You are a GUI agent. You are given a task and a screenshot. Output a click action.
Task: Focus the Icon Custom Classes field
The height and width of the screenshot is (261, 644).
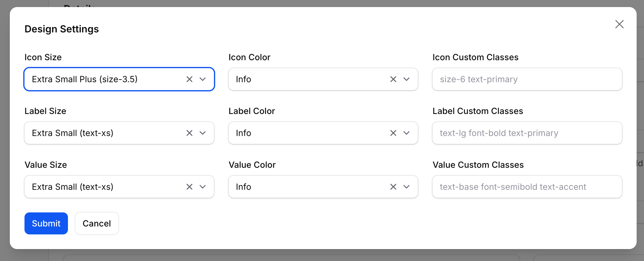527,79
